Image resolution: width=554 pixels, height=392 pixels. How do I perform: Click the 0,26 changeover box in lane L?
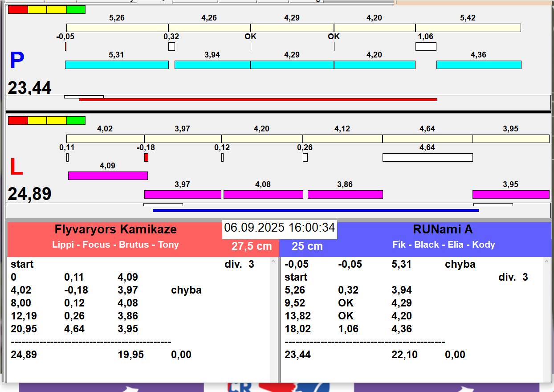(x=305, y=157)
